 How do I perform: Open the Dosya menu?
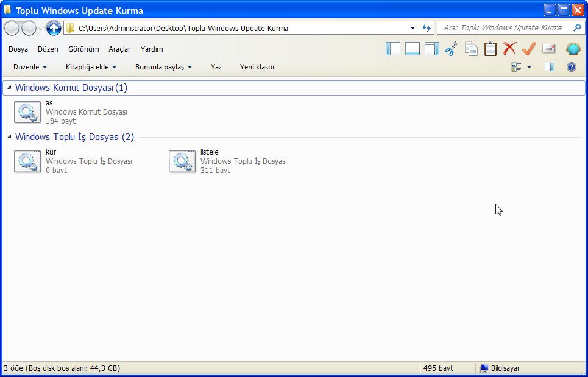point(18,49)
